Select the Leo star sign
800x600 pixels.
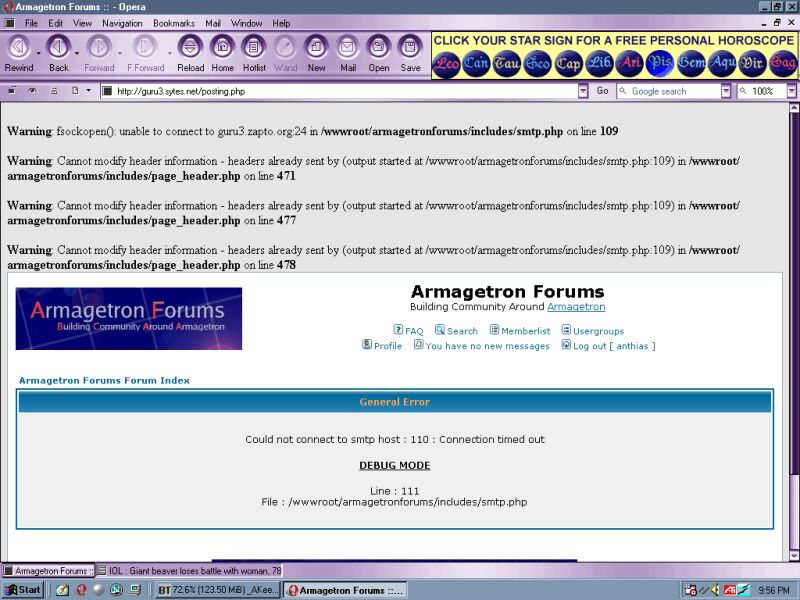(x=446, y=64)
